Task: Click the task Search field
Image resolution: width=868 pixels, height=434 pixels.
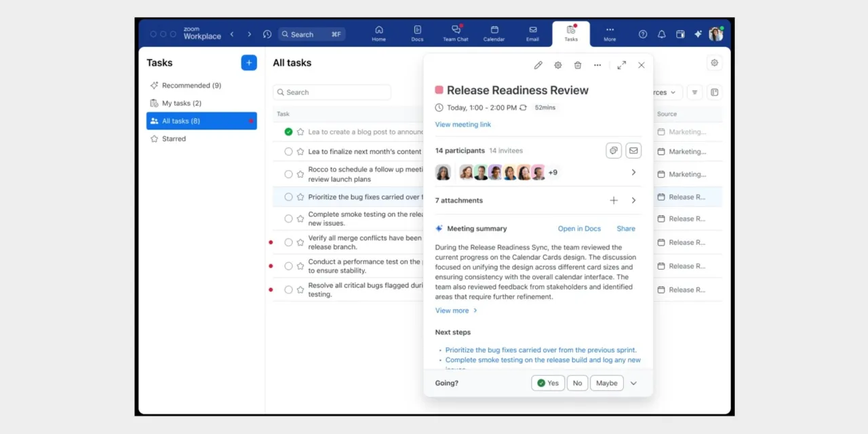Action: pyautogui.click(x=332, y=92)
